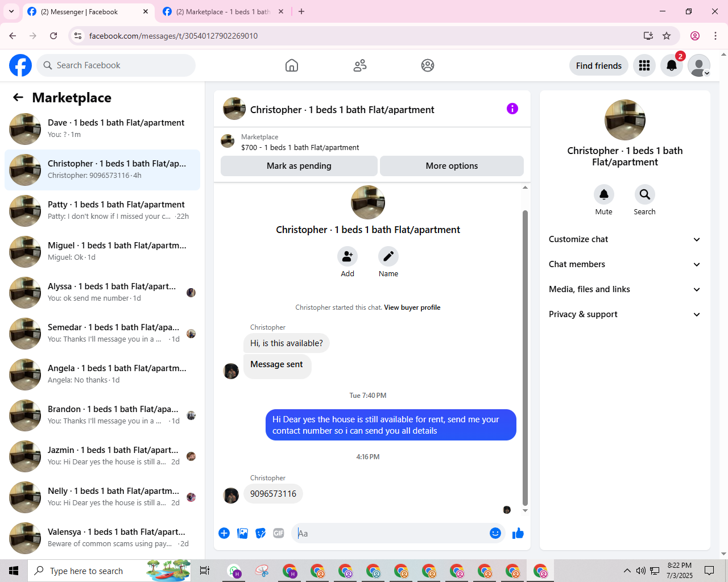Open the tab search dropdown in Chrome
Image resolution: width=728 pixels, height=582 pixels.
tap(11, 11)
